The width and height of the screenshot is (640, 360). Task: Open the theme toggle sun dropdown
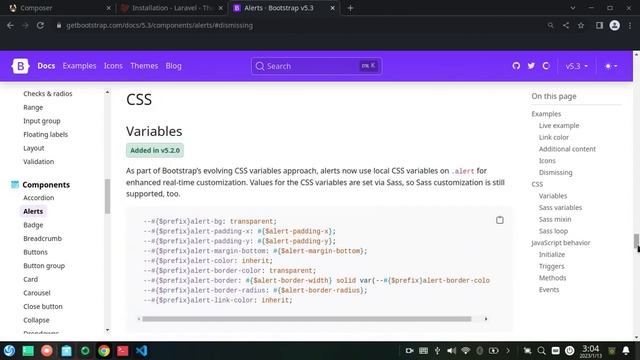[611, 66]
